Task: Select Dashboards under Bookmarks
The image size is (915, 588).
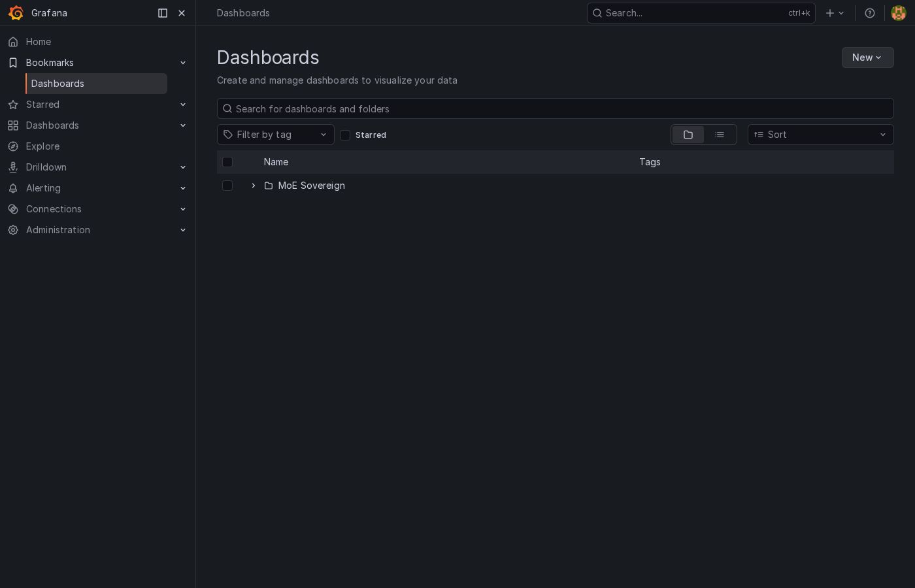Action: [58, 84]
